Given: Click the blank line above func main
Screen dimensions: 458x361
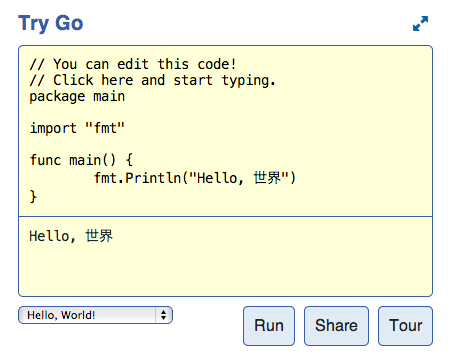Looking at the screenshot, I should [225, 144].
